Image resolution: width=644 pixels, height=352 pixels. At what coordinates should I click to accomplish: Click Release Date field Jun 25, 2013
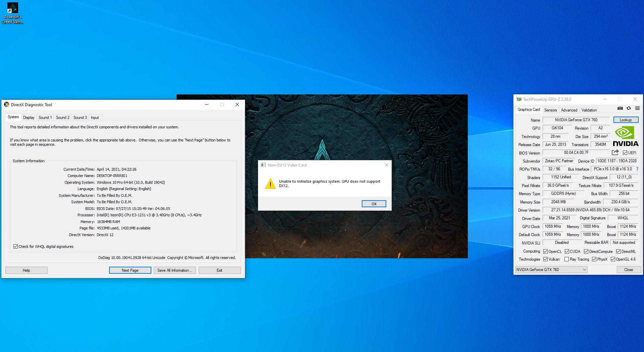(555, 144)
